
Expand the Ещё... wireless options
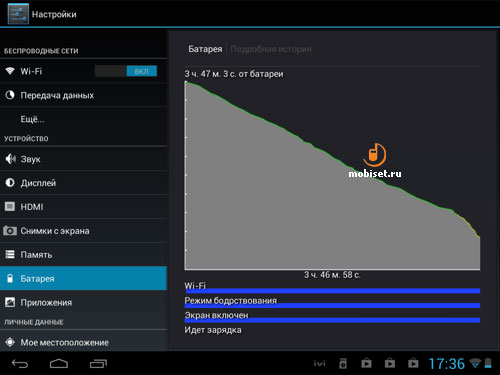[x=83, y=119]
